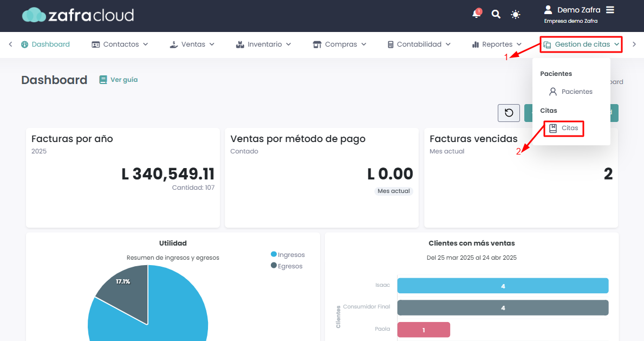Click the Ver guía book icon
Viewport: 644px width, 341px height.
coord(103,80)
